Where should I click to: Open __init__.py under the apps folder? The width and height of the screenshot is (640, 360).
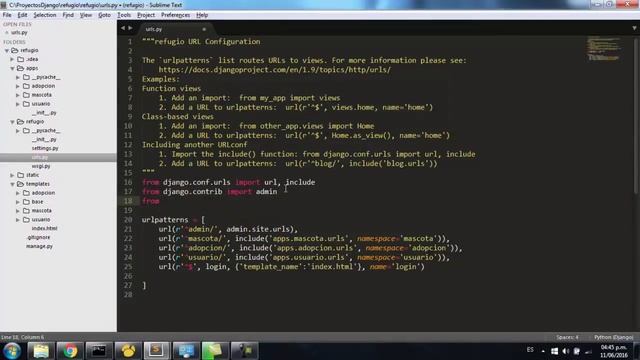44,113
